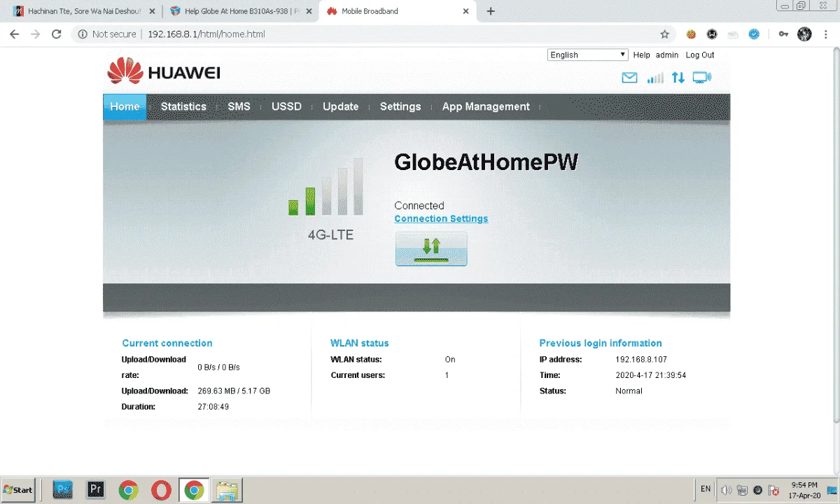Viewport: 840px width, 504px height.
Task: Open the Chrome profile avatar
Action: coord(804,34)
